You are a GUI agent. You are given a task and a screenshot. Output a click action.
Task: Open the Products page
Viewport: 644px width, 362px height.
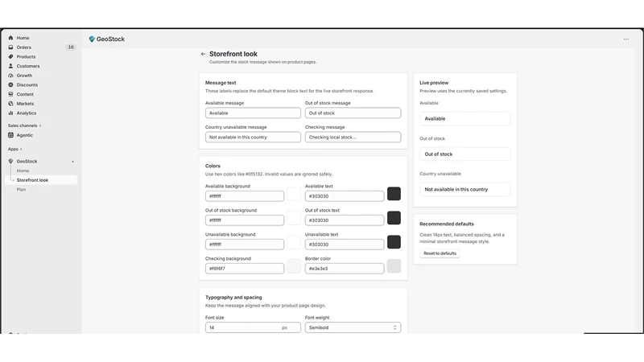(x=26, y=56)
